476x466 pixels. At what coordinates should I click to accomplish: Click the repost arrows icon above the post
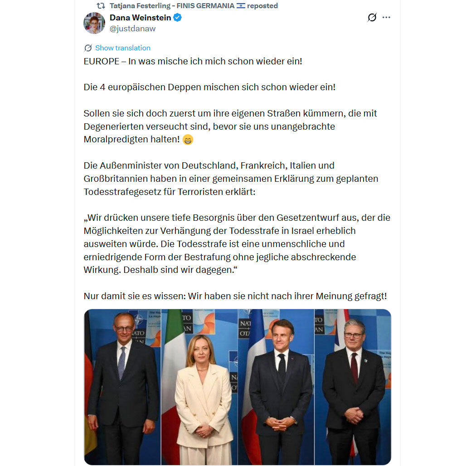click(x=101, y=5)
